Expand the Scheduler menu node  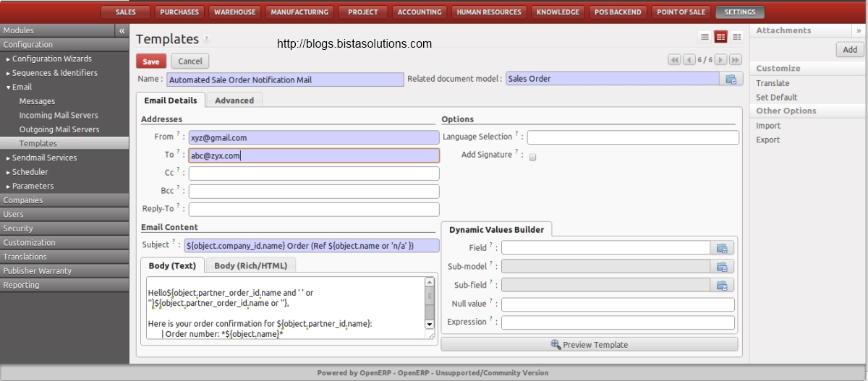[x=9, y=172]
